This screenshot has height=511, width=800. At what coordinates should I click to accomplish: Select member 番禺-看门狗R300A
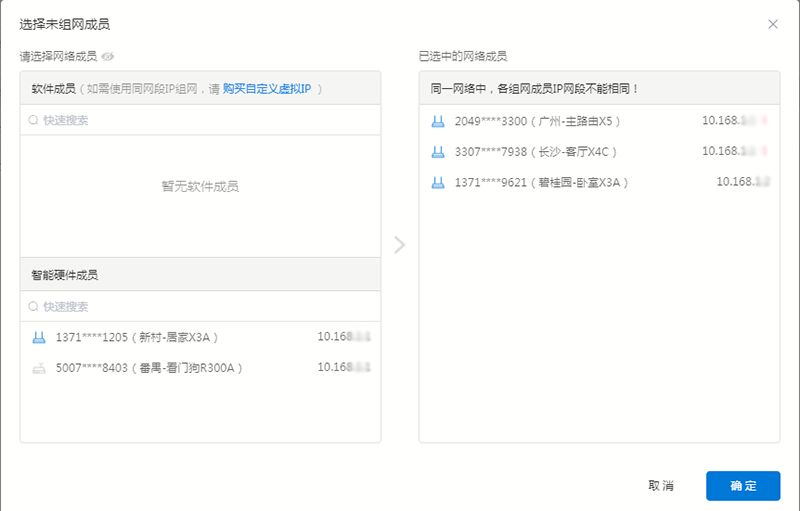click(x=201, y=368)
